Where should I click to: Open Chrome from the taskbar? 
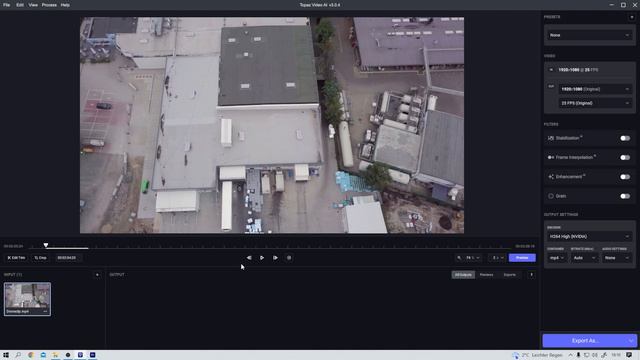click(x=31, y=355)
